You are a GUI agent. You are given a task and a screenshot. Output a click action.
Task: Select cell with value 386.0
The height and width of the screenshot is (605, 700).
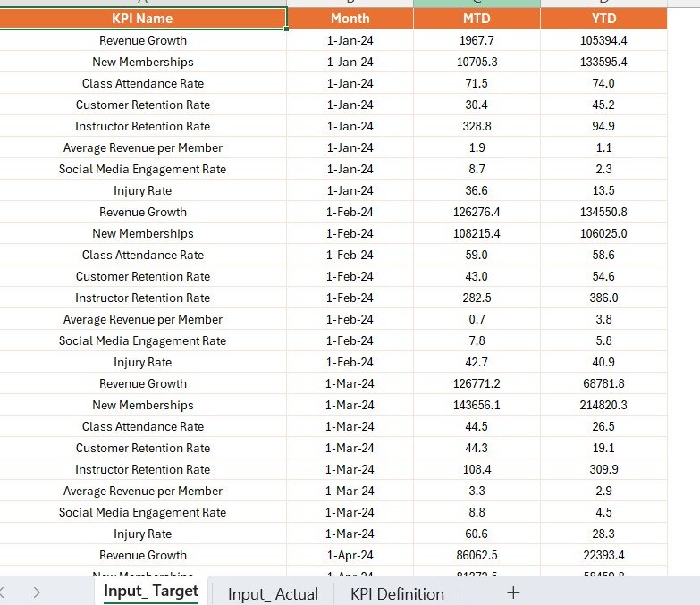coord(603,298)
